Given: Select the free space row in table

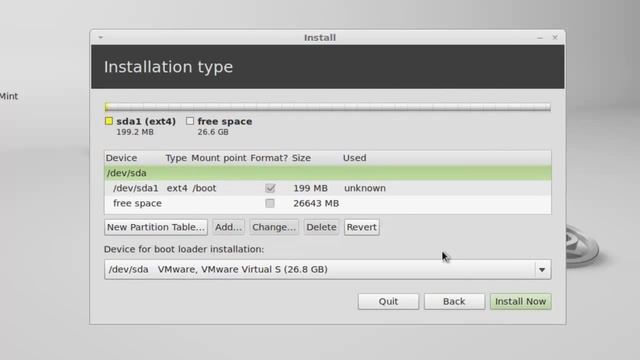Looking at the screenshot, I should tap(328, 203).
